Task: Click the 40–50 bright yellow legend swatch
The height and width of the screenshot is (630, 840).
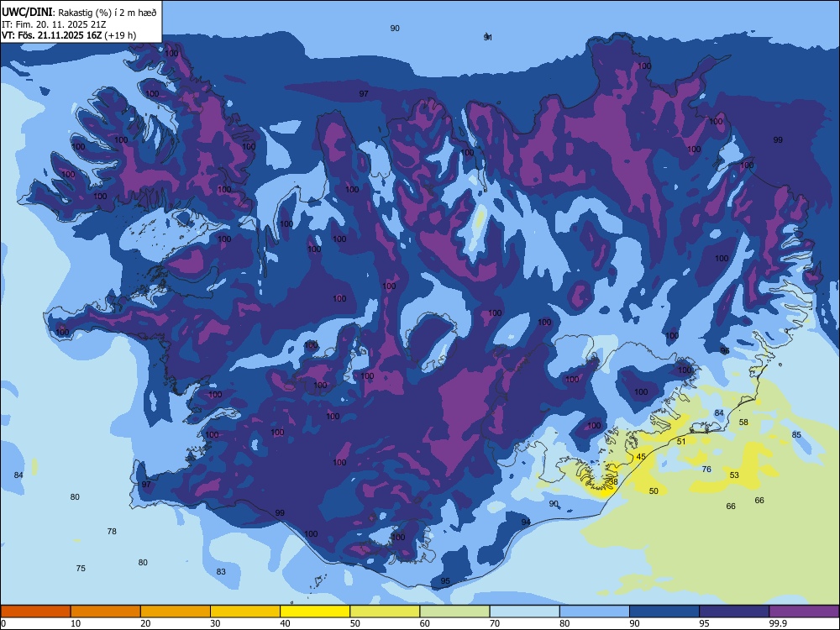Action: pyautogui.click(x=315, y=612)
